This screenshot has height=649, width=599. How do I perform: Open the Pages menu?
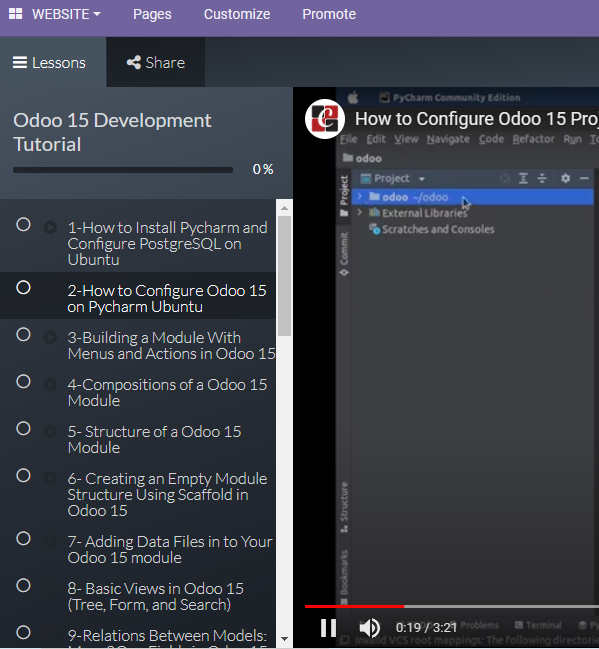[152, 14]
